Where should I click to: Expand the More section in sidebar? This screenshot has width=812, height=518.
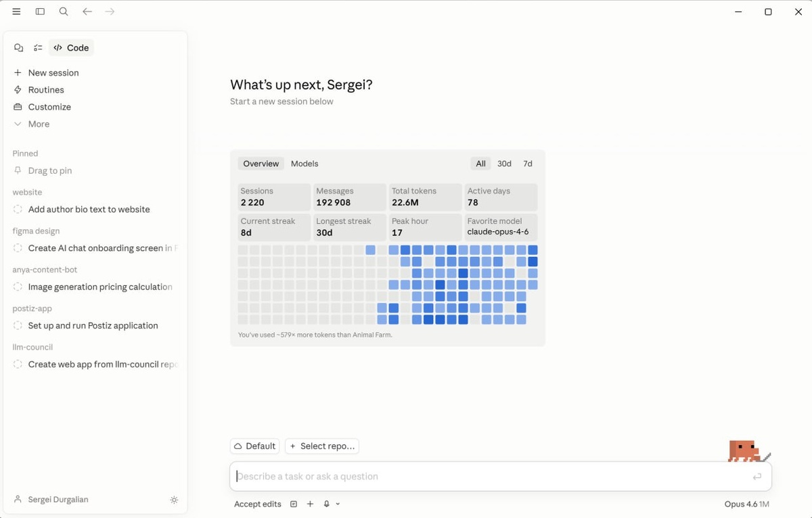coord(39,124)
